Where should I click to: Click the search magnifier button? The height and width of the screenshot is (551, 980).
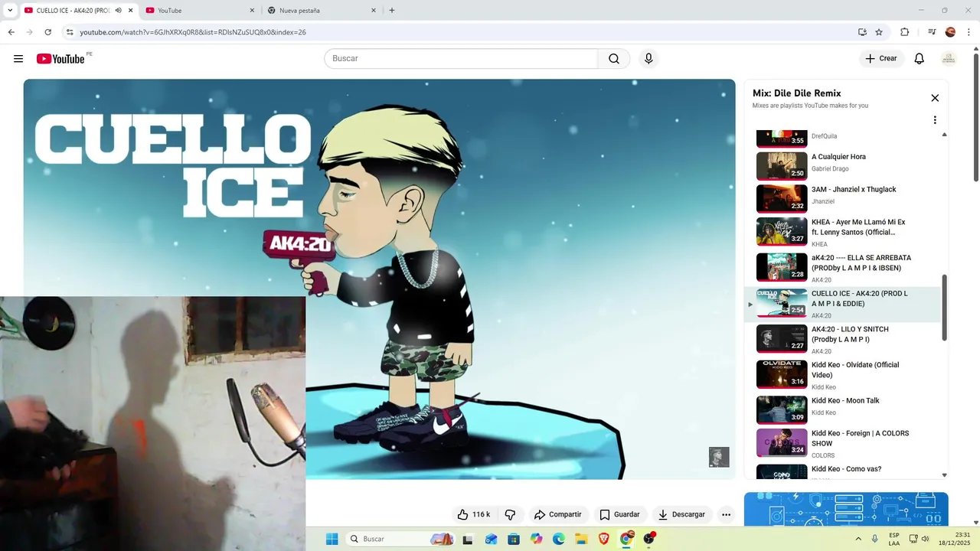pyautogui.click(x=614, y=59)
